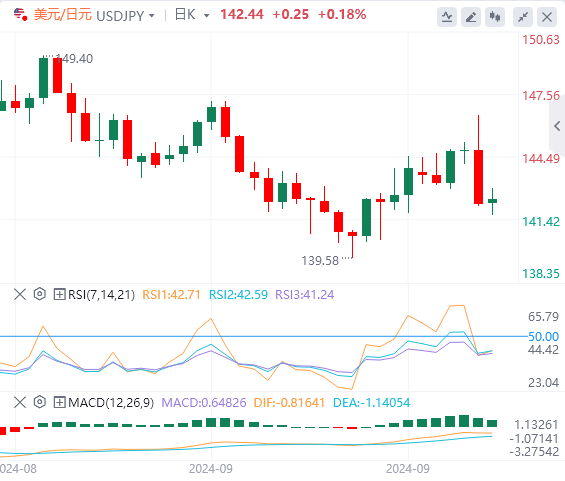This screenshot has width=565, height=481.
Task: Activate the drawing pencil tool
Action: [x=471, y=17]
